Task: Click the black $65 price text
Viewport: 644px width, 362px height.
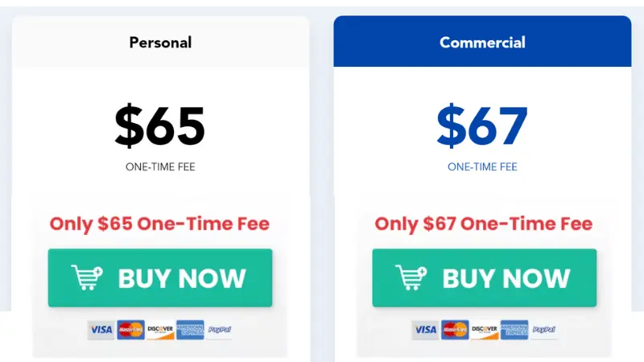Action: [159, 125]
